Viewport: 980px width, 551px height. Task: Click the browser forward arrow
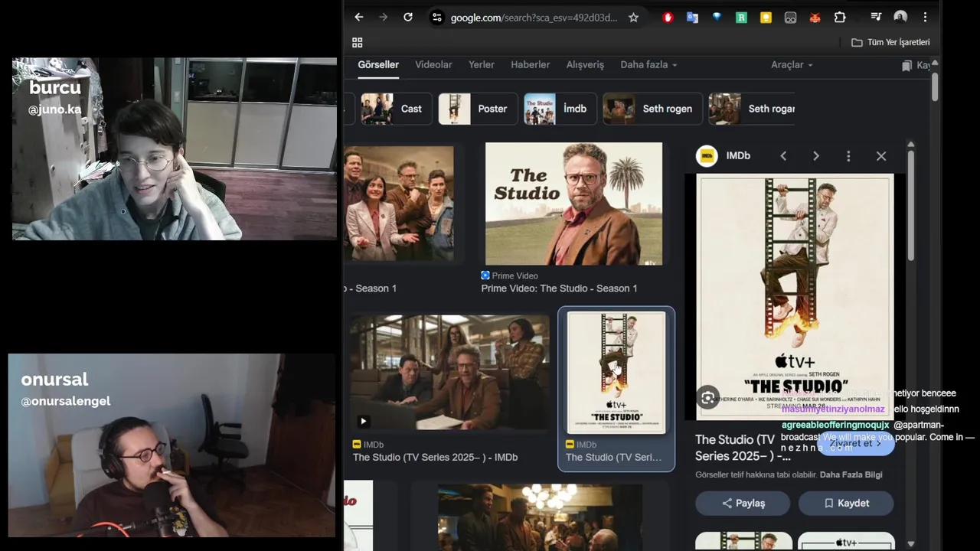tap(383, 17)
